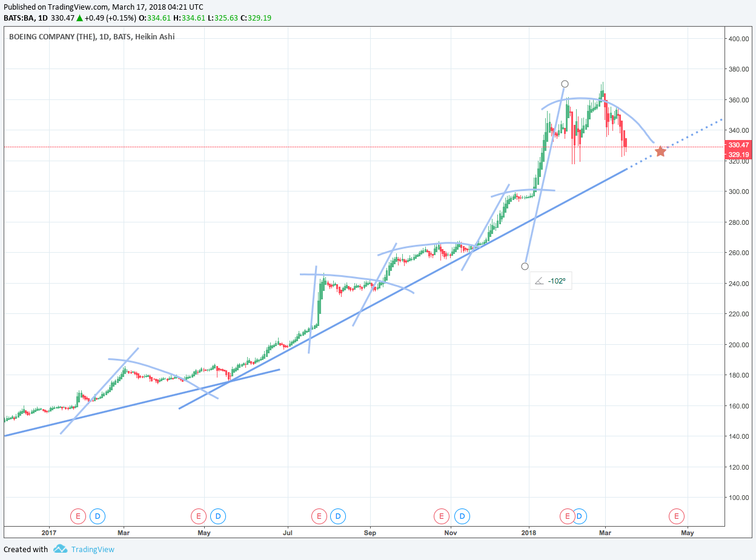This screenshot has width=756, height=560.
Task: Click the 300.00 price axis label
Action: tap(738, 192)
